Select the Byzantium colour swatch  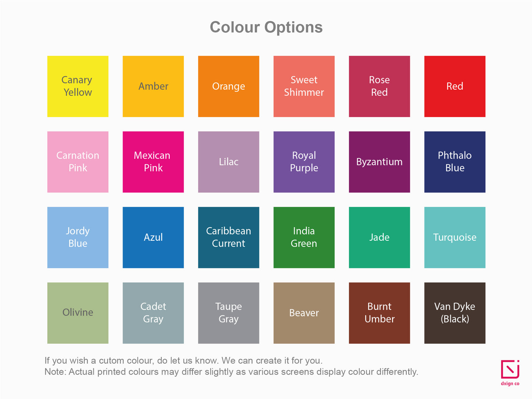(x=379, y=162)
